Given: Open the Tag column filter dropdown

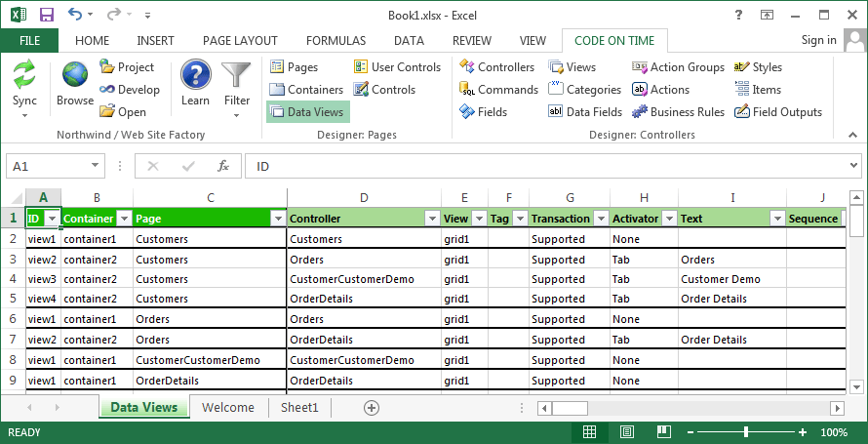Looking at the screenshot, I should point(521,219).
